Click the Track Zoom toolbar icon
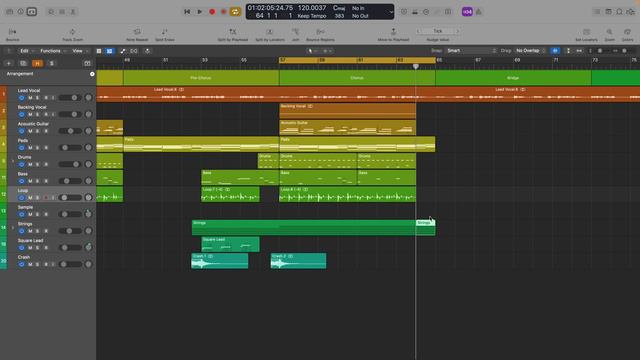The width and height of the screenshot is (640, 360). click(x=72, y=32)
